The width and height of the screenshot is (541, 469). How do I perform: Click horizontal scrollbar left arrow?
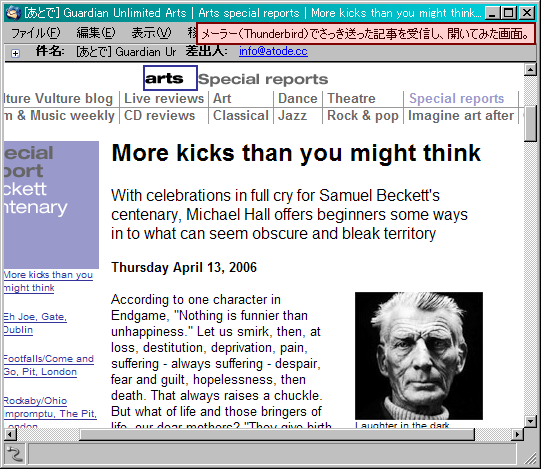(x=10, y=434)
